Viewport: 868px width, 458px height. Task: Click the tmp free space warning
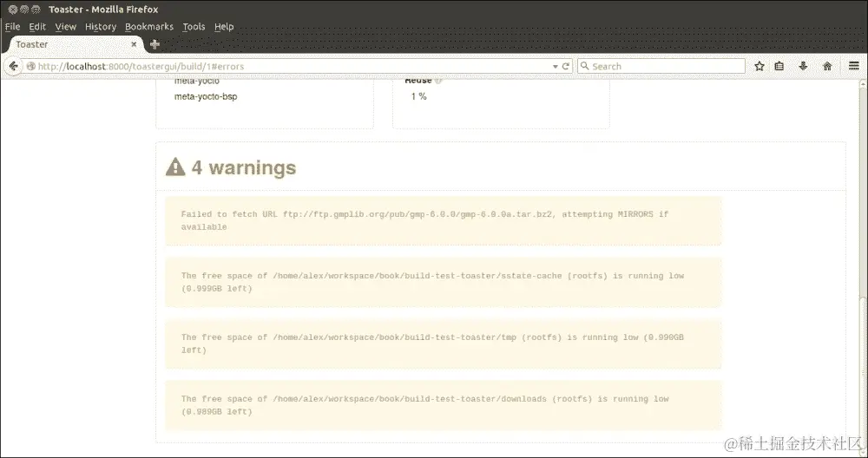(443, 343)
